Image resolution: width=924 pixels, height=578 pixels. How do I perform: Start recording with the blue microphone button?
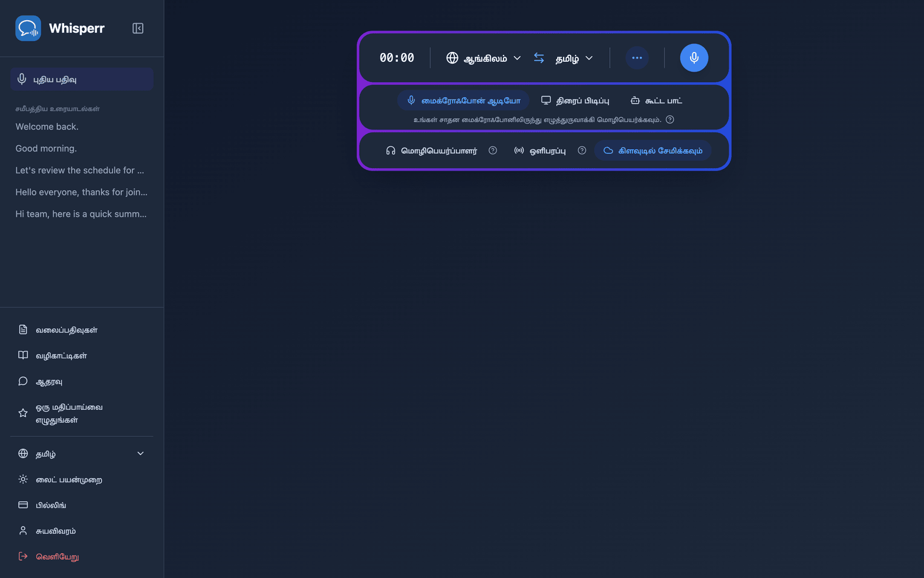click(694, 58)
